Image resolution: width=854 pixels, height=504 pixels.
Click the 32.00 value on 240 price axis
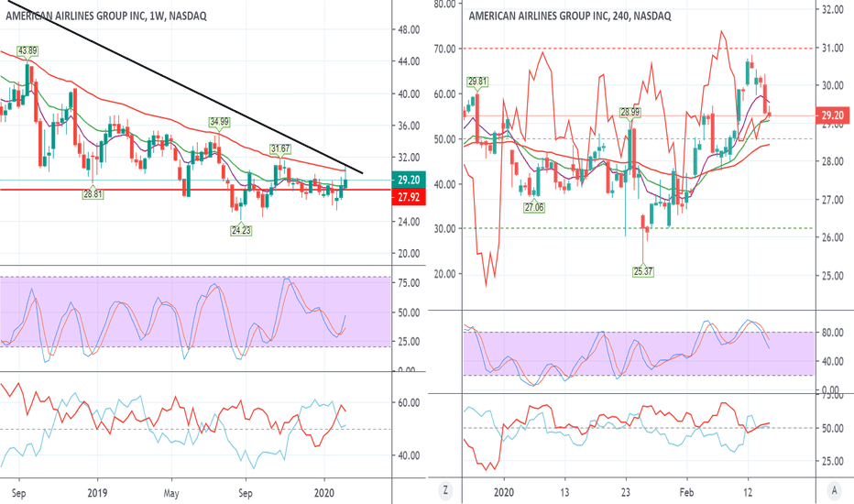(x=832, y=10)
